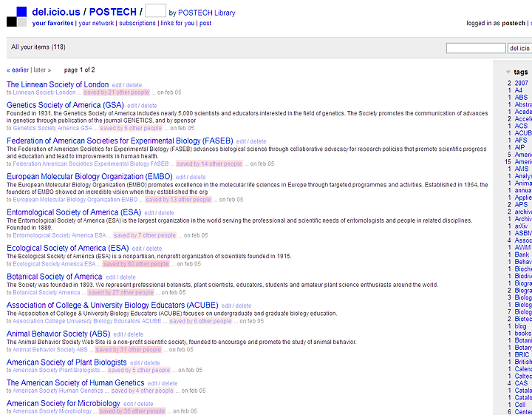Click the empty tag box after POSTECH
This screenshot has width=532, height=415.
pos(155,10)
